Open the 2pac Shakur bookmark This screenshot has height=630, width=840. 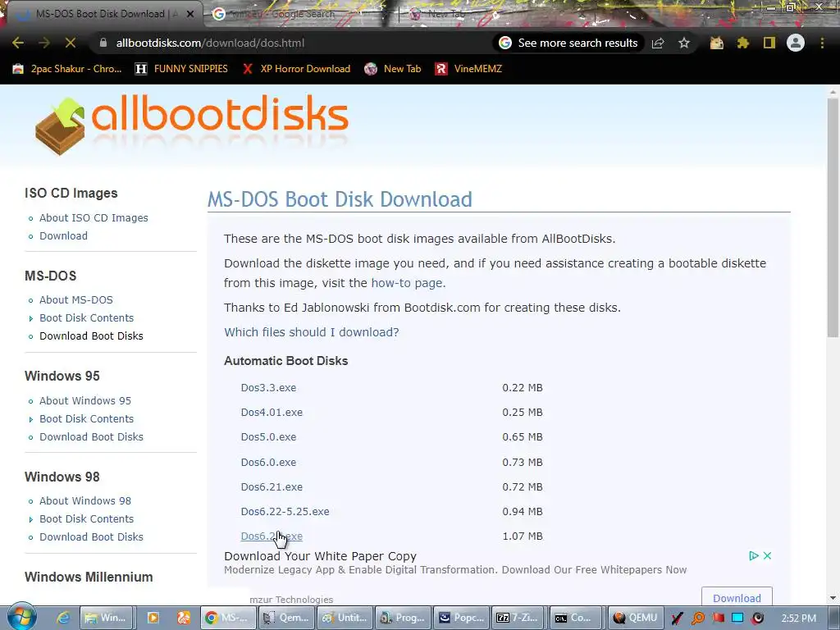pyautogui.click(x=67, y=69)
